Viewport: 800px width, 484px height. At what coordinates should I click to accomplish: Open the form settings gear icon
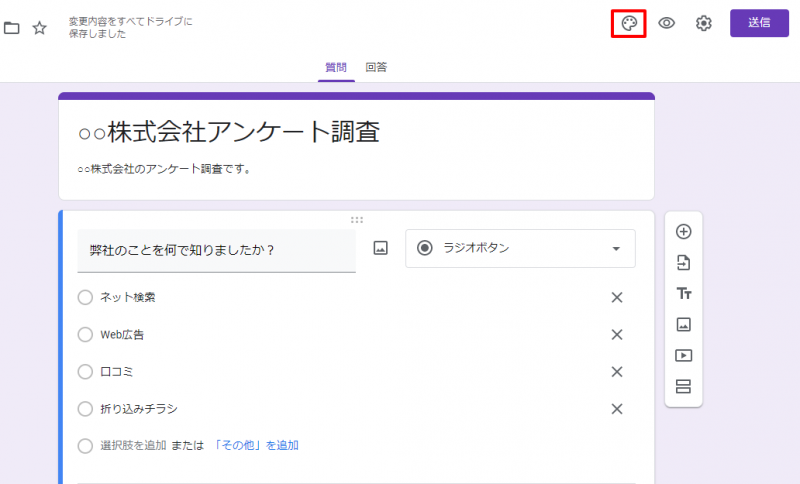click(x=704, y=24)
